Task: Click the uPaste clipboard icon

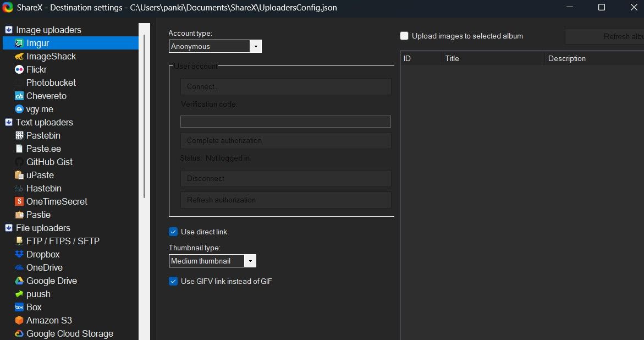Action: coord(19,175)
